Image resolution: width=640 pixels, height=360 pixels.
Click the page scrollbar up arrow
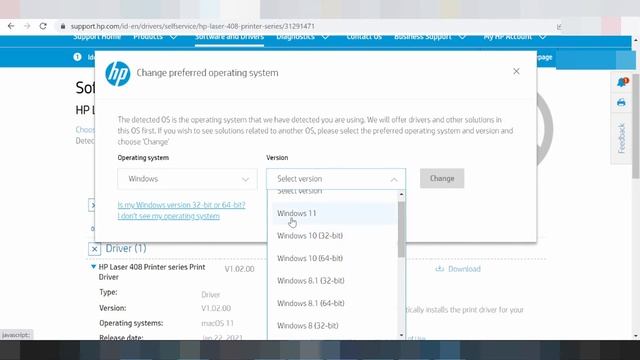coord(636,40)
